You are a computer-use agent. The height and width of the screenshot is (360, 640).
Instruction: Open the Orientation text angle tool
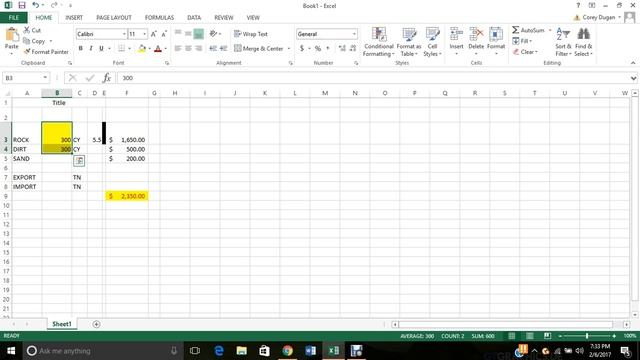[213, 34]
